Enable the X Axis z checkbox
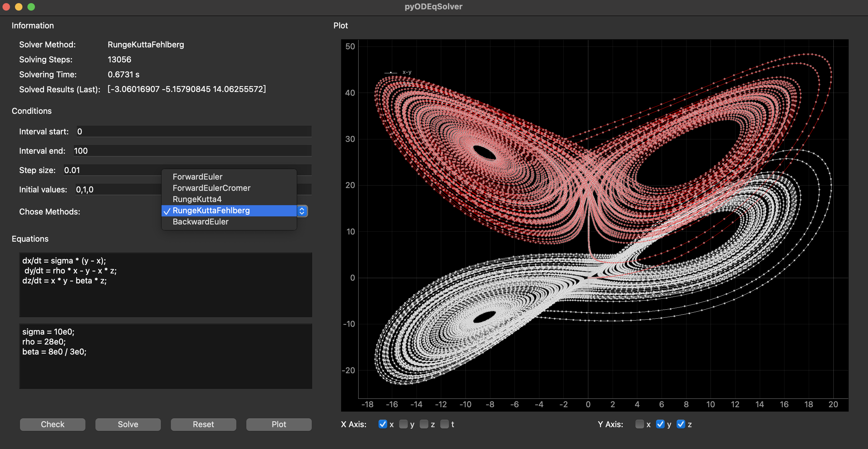Image resolution: width=868 pixels, height=449 pixels. [x=424, y=424]
